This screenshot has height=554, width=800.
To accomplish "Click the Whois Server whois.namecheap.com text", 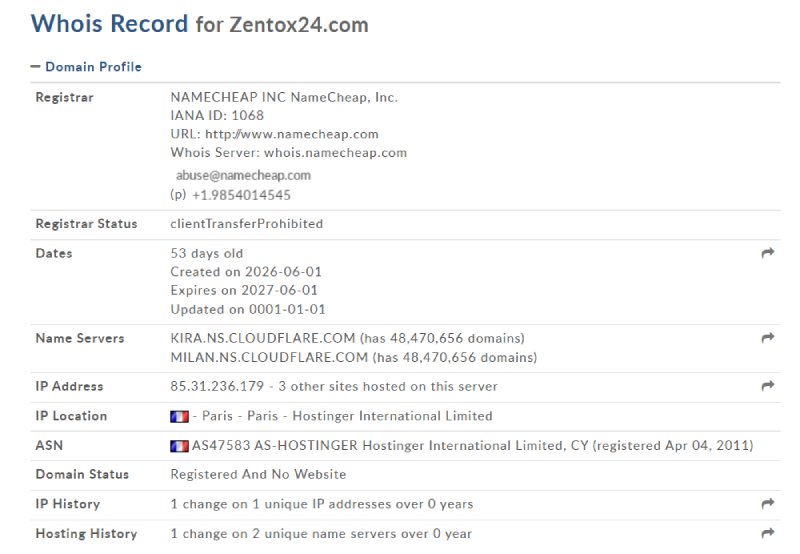I will click(x=289, y=153).
